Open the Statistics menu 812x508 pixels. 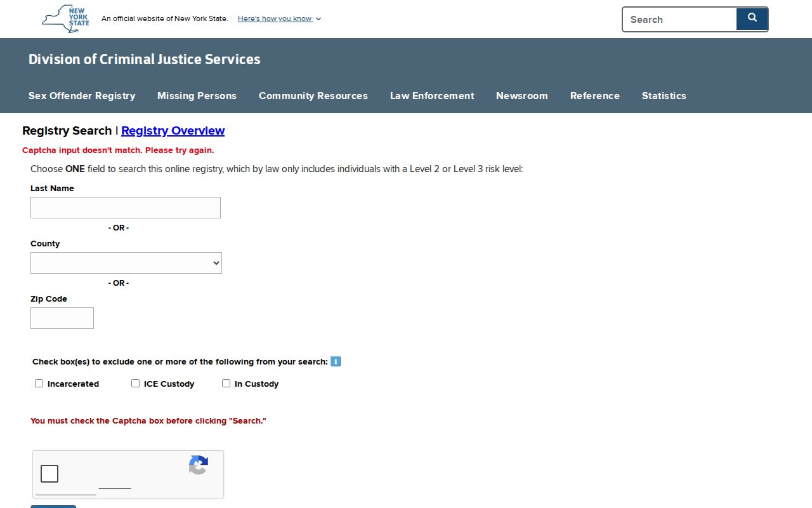664,96
